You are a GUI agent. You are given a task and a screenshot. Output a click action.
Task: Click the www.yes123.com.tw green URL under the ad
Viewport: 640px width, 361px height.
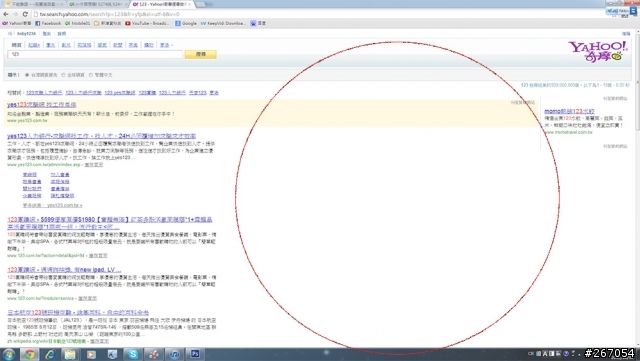coord(27,121)
